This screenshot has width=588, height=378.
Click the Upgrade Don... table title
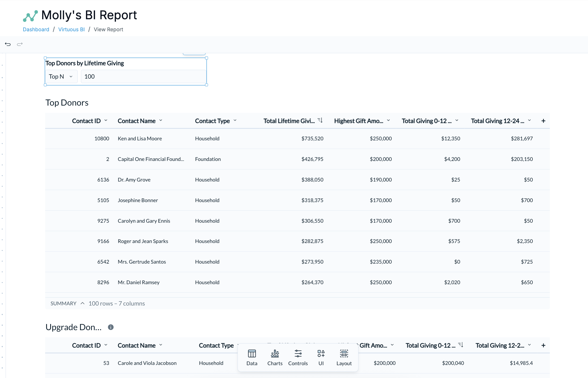click(x=73, y=327)
